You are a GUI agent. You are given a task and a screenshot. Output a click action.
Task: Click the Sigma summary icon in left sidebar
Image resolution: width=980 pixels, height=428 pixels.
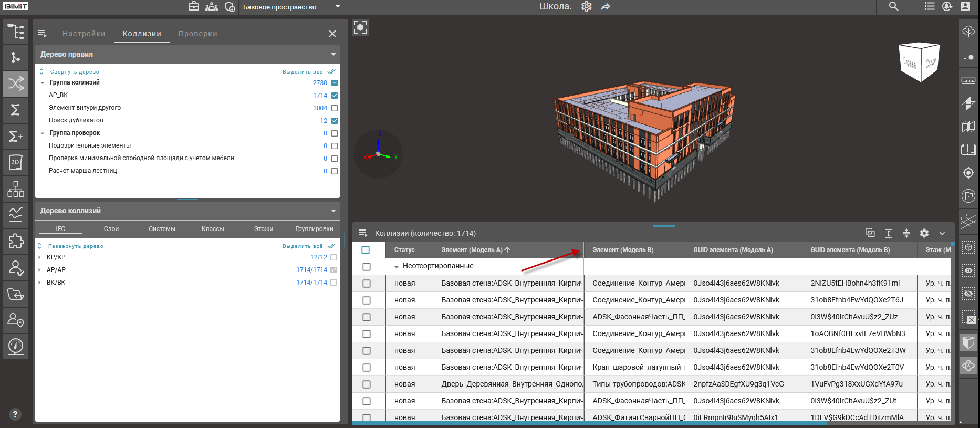[x=16, y=110]
